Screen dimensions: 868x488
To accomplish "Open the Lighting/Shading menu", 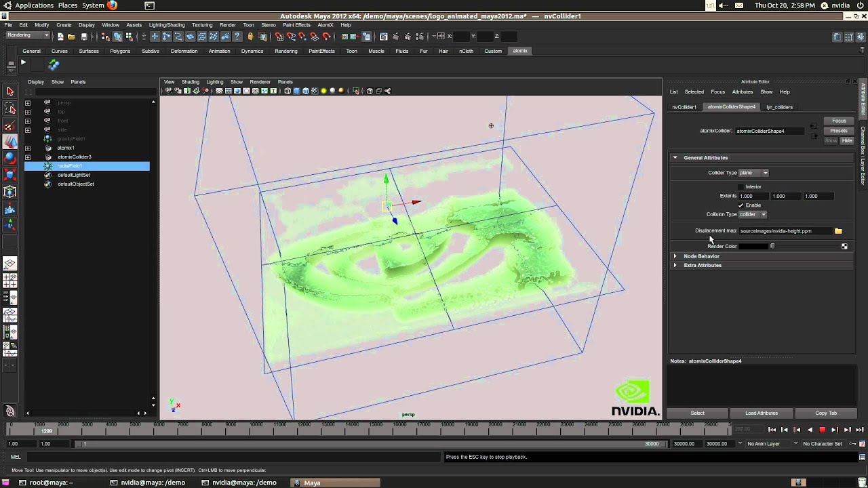I will click(167, 25).
